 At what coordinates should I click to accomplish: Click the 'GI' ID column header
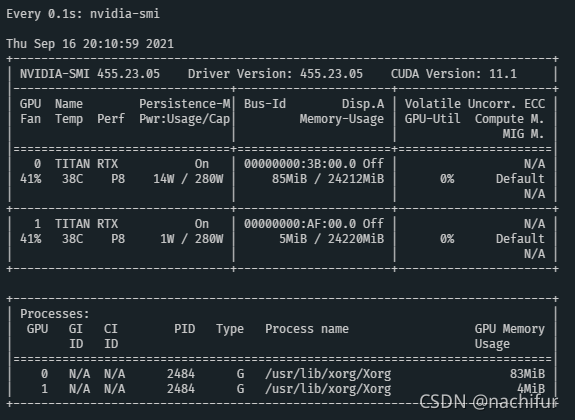click(76, 329)
